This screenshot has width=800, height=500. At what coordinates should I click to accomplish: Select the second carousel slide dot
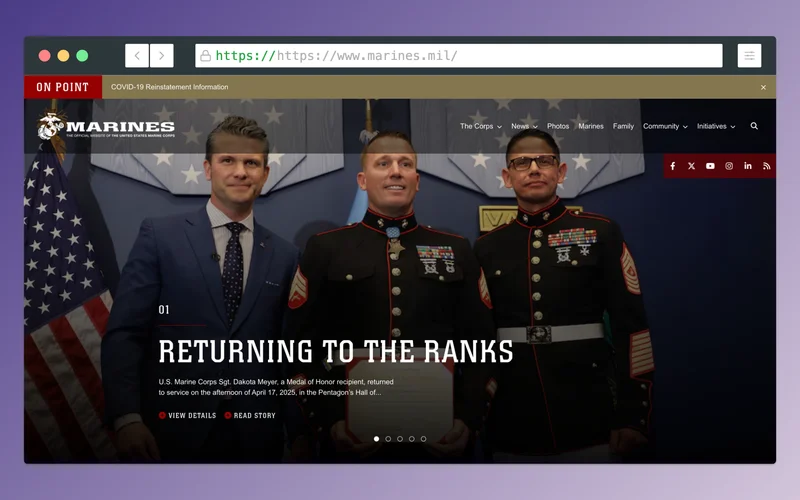(388, 439)
